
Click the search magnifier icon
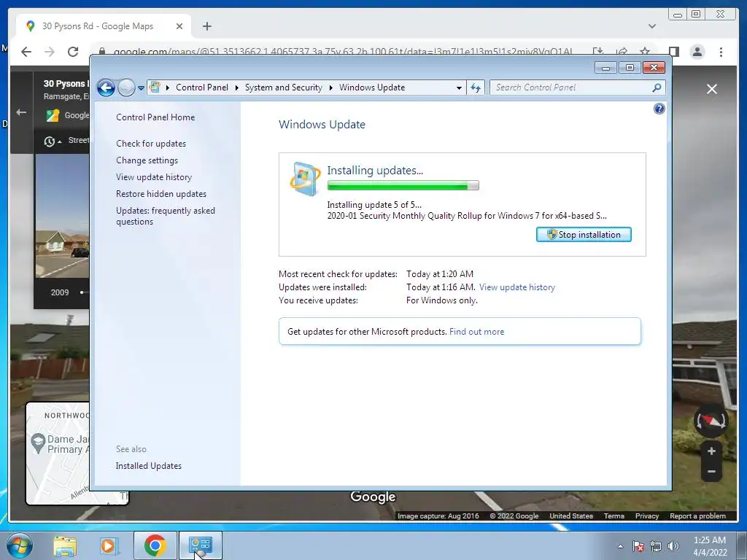tap(657, 87)
